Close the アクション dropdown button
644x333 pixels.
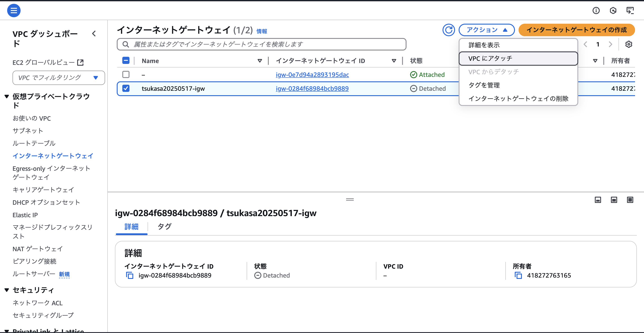pyautogui.click(x=486, y=30)
